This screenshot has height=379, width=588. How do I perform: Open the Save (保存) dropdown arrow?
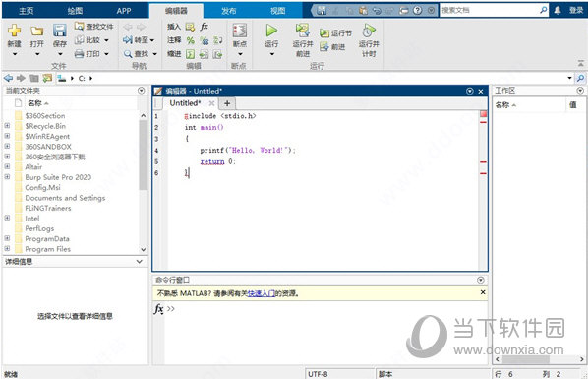tap(60, 54)
